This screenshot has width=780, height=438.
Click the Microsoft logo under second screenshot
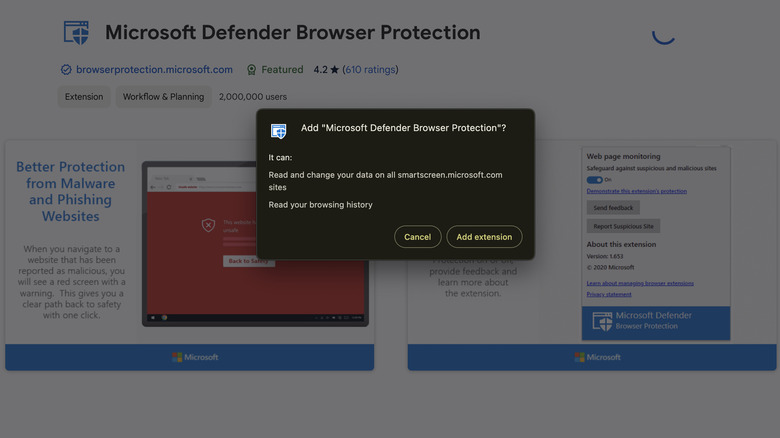click(x=597, y=357)
